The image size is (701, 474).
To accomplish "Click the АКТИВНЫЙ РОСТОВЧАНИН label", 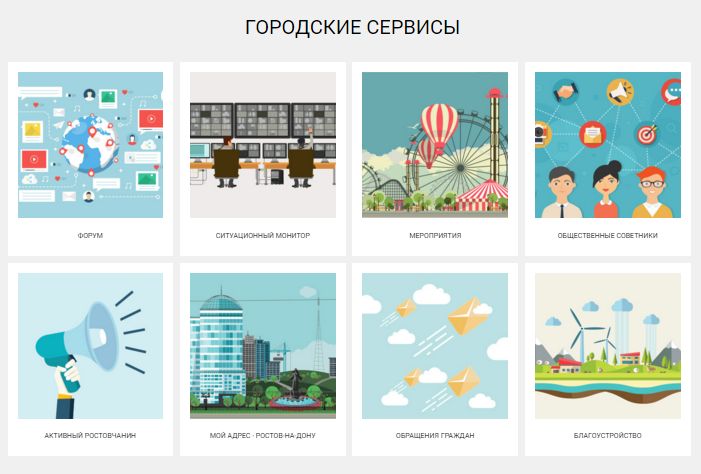I will (x=90, y=436).
